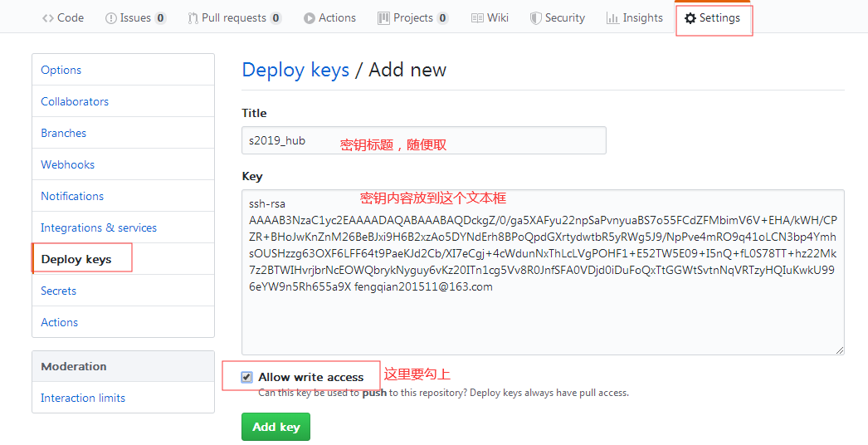Open Actions in the settings sidebar
This screenshot has height=445, width=868.
point(123,322)
